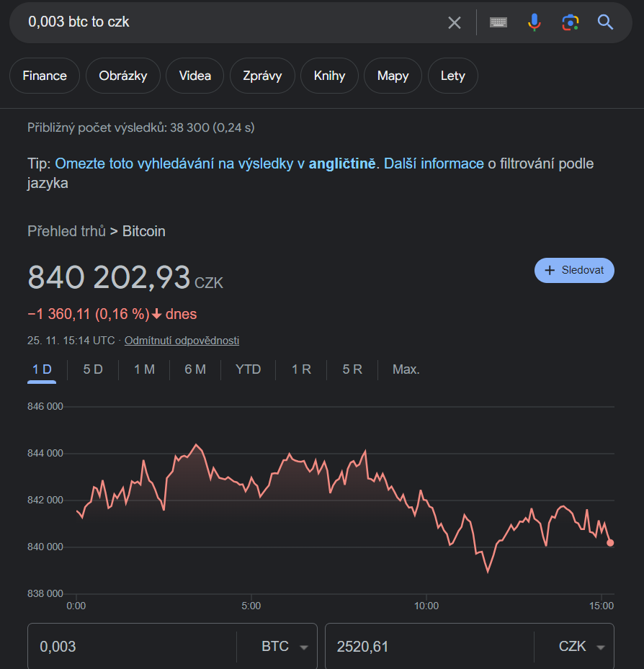
Task: Click the Bitcoin breadcrumb label
Action: tap(144, 231)
